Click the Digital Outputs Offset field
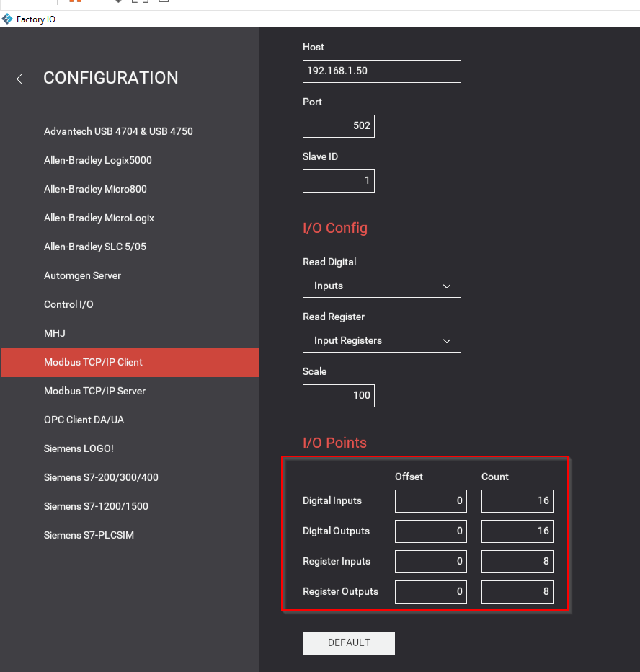 coord(431,531)
